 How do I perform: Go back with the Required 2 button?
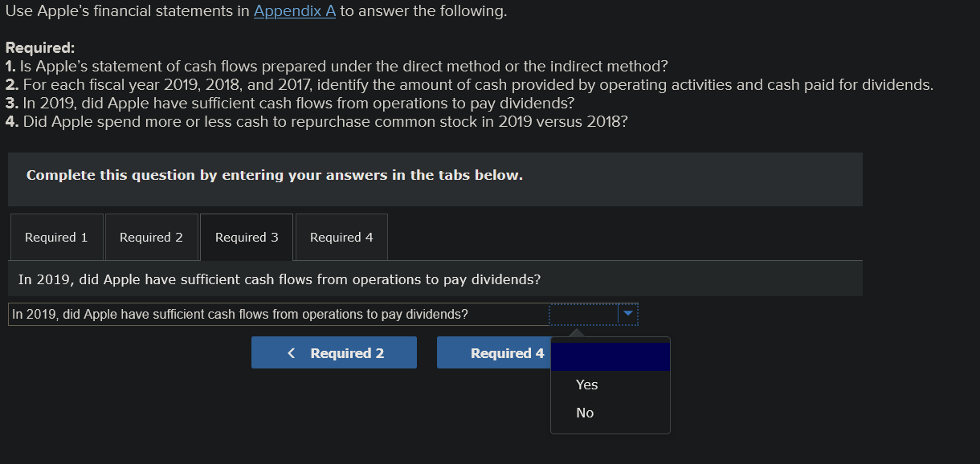(x=334, y=352)
